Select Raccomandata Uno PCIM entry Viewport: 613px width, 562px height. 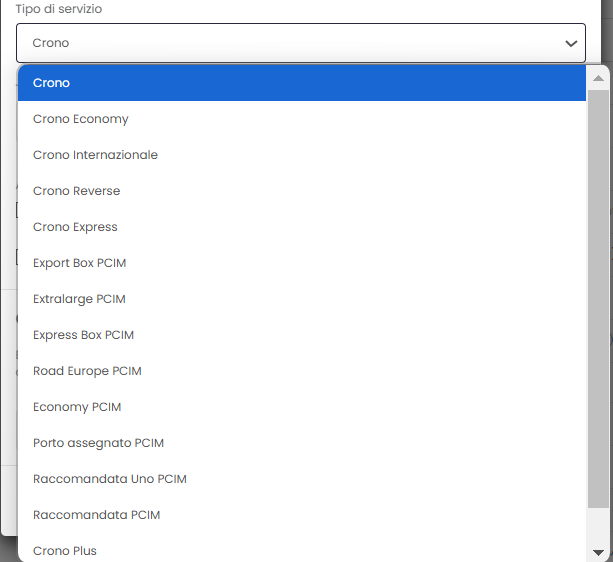[302, 478]
